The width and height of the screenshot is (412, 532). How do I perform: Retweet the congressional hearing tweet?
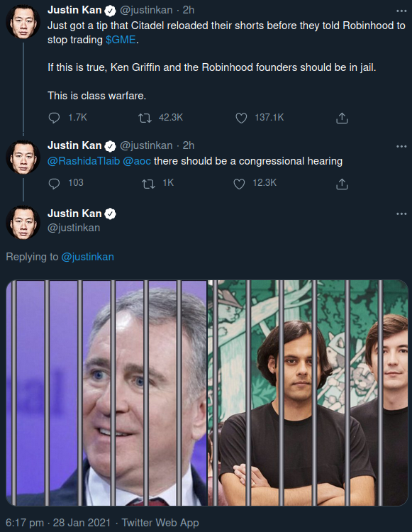click(x=148, y=184)
